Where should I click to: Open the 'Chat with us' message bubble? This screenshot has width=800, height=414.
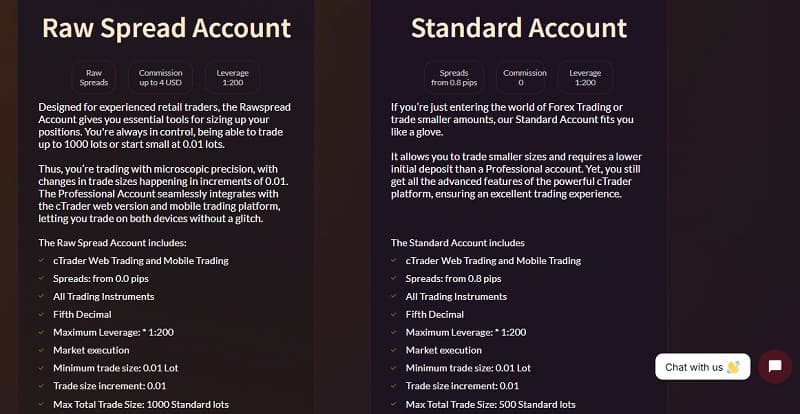click(702, 367)
